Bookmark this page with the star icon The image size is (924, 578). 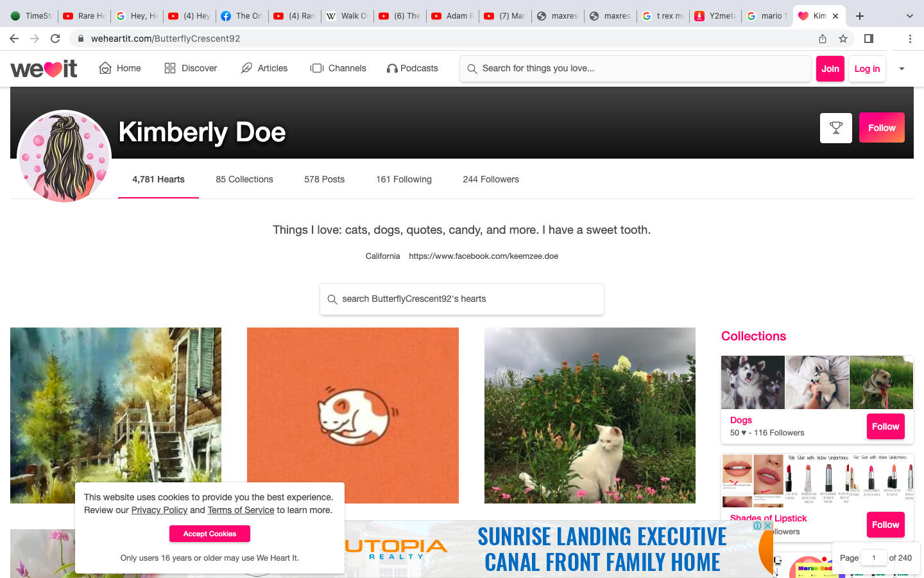point(843,39)
